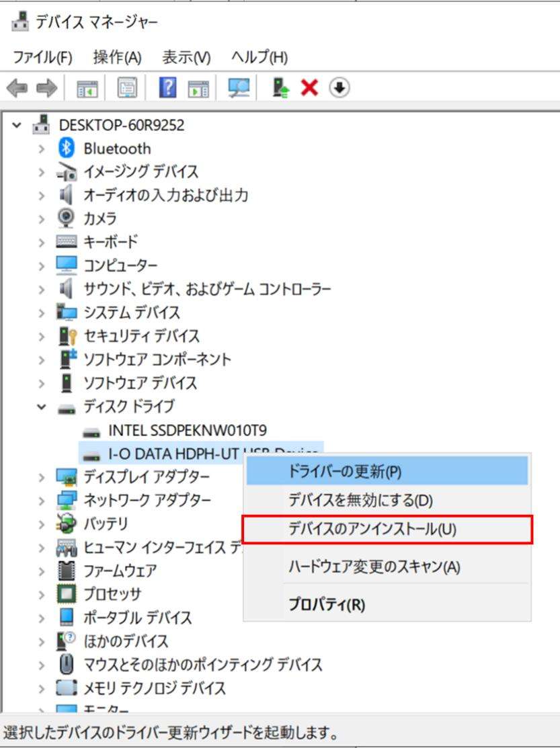Select the DESKTOP-60R9252 root node

point(120,124)
